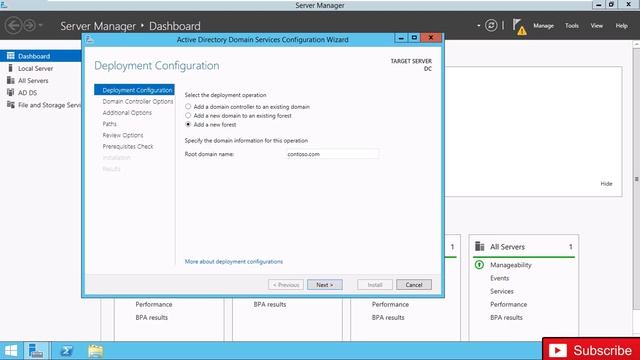Open the Tools menu
This screenshot has height=360, width=640.
point(571,26)
